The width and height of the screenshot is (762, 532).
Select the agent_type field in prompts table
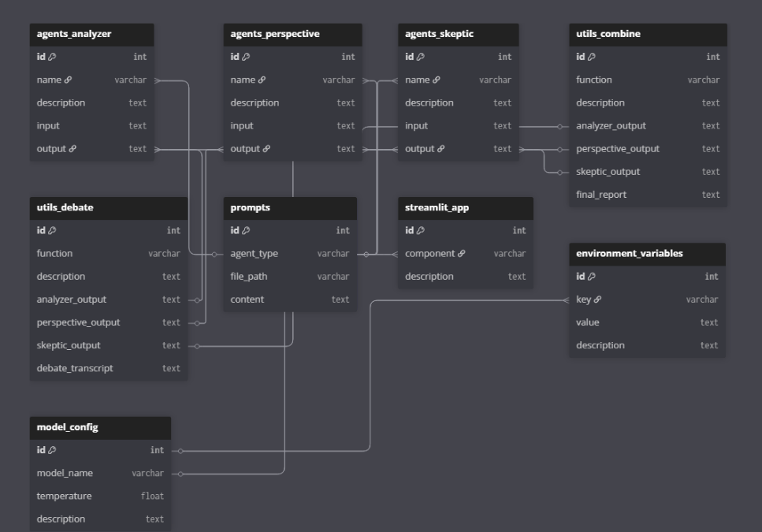pos(254,254)
